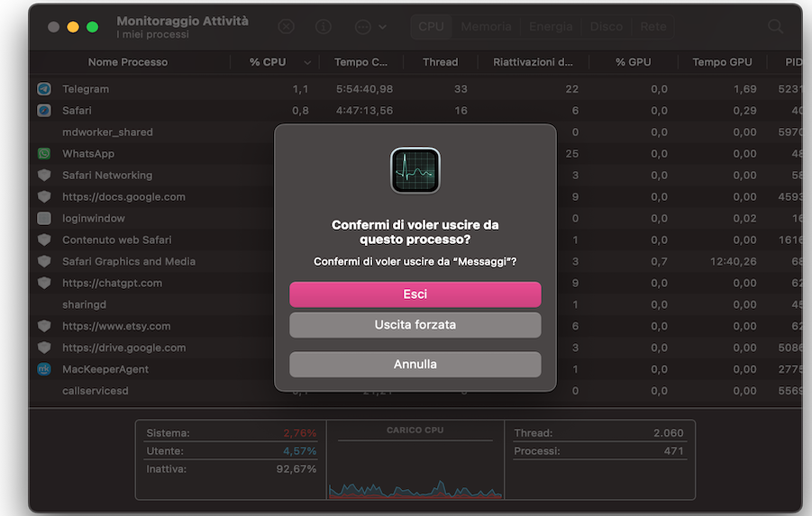Image resolution: width=812 pixels, height=516 pixels.
Task: Select the https://www.etsy.com process row
Action: click(x=116, y=326)
